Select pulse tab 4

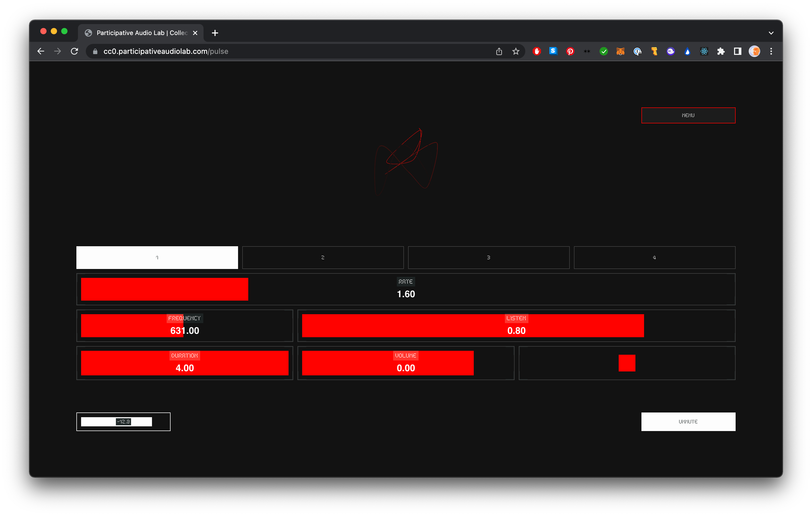click(x=654, y=257)
